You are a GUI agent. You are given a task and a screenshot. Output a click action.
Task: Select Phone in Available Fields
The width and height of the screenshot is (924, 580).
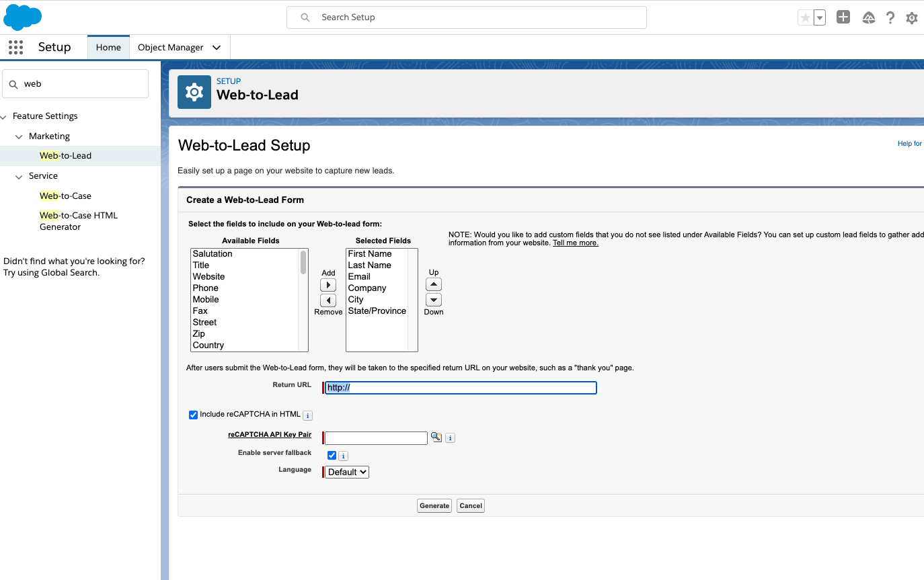245,288
